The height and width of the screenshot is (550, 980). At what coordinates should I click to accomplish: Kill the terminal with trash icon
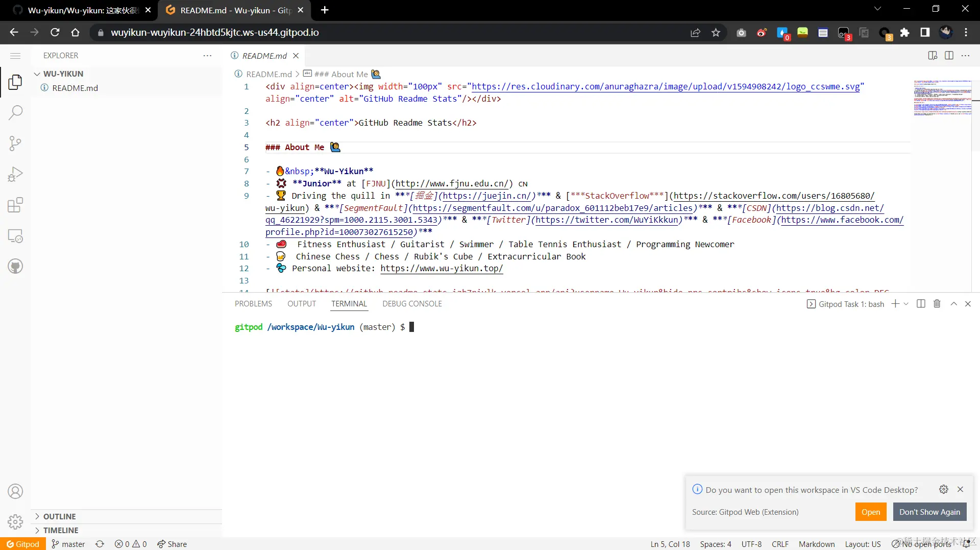937,304
